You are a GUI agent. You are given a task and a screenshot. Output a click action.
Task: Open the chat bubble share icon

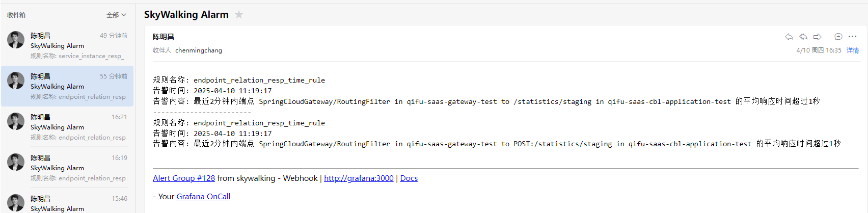[x=838, y=37]
